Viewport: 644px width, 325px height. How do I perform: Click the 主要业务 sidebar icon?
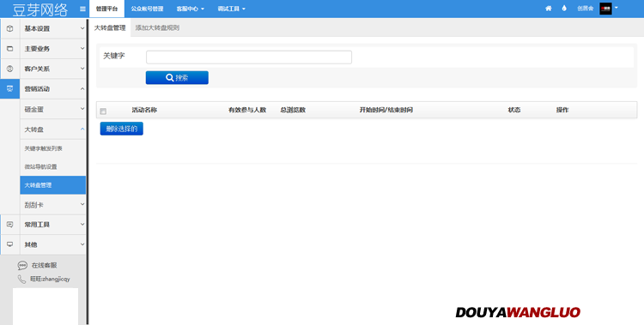[9, 48]
